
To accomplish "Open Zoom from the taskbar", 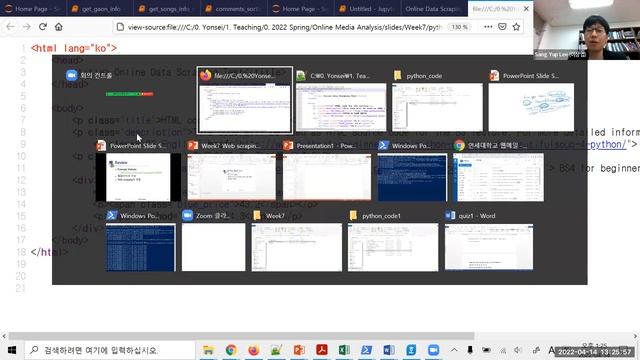I will 433,350.
